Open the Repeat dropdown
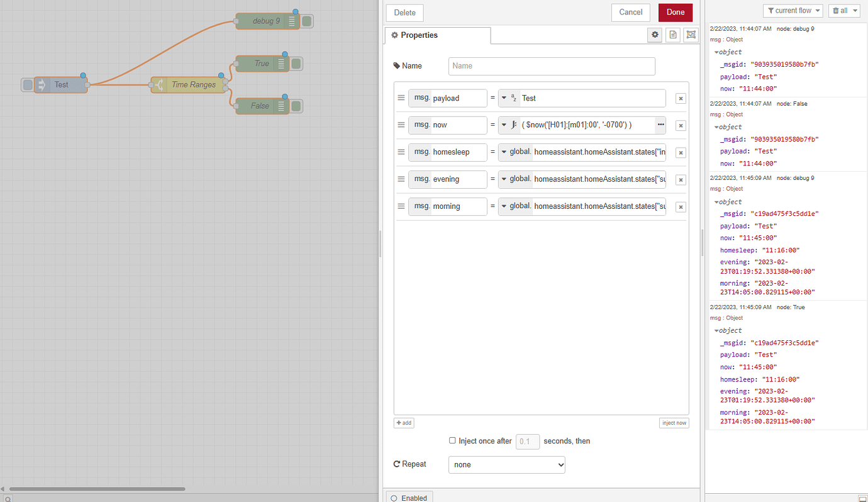The width and height of the screenshot is (868, 502). tap(506, 464)
